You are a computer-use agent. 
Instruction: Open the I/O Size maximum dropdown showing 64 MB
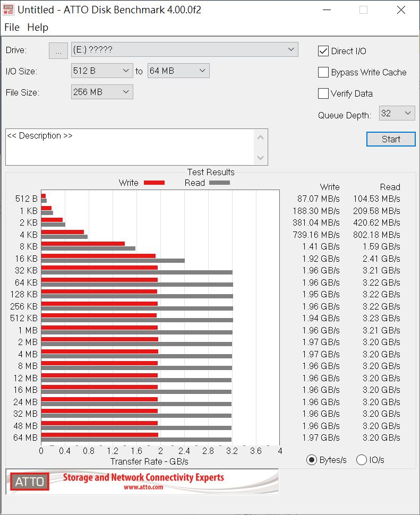coord(178,71)
